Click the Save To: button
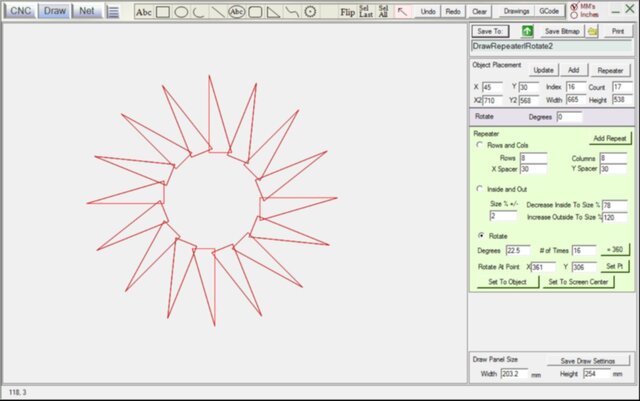 [x=490, y=31]
